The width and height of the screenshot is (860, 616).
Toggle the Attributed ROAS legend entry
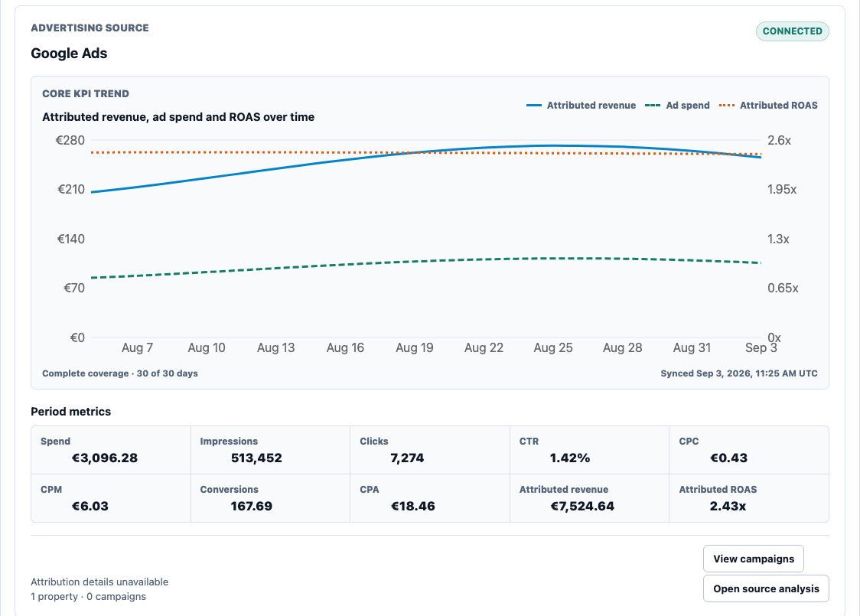click(x=768, y=106)
